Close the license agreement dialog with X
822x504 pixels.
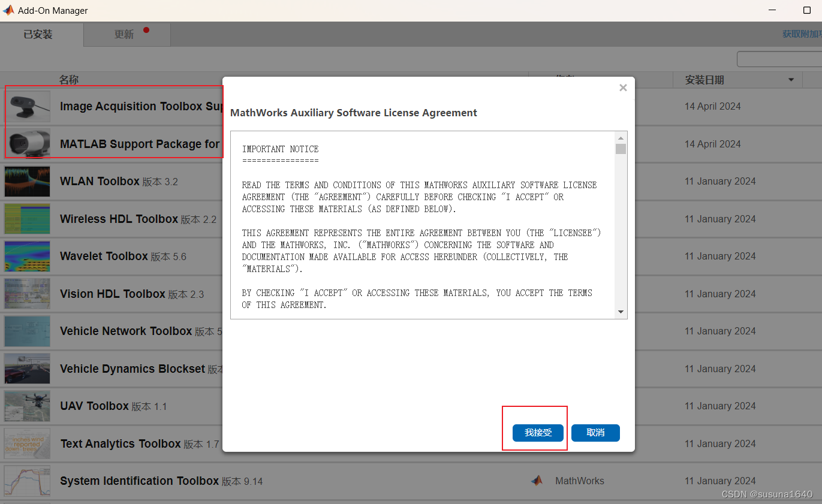(623, 88)
